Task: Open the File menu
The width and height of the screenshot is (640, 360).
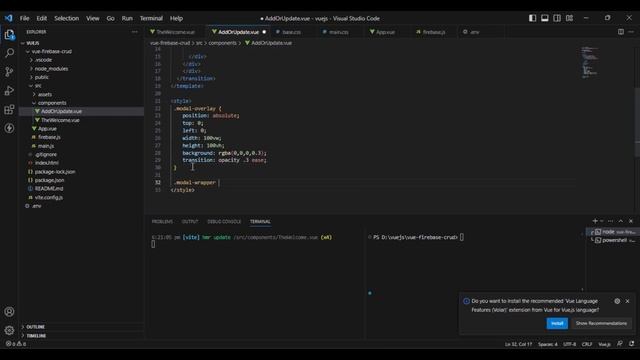Action: click(24, 18)
